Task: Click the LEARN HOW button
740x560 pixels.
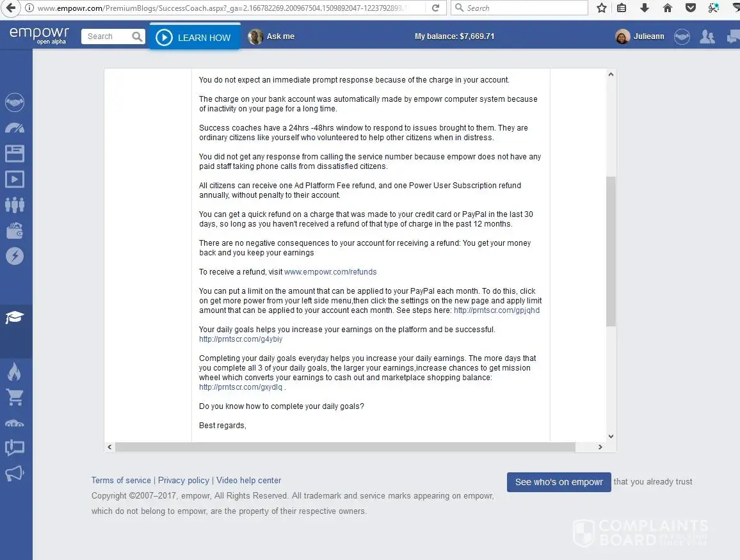Action: coord(195,36)
